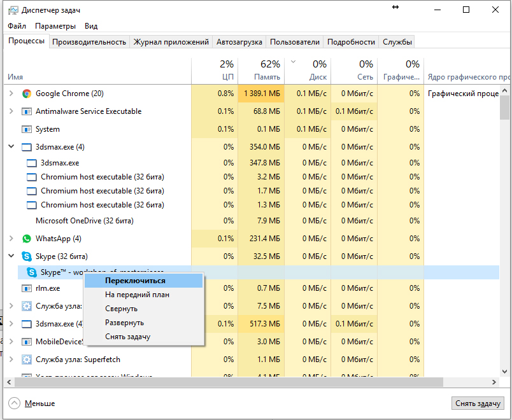Choose На передний план in context menu

point(144,295)
